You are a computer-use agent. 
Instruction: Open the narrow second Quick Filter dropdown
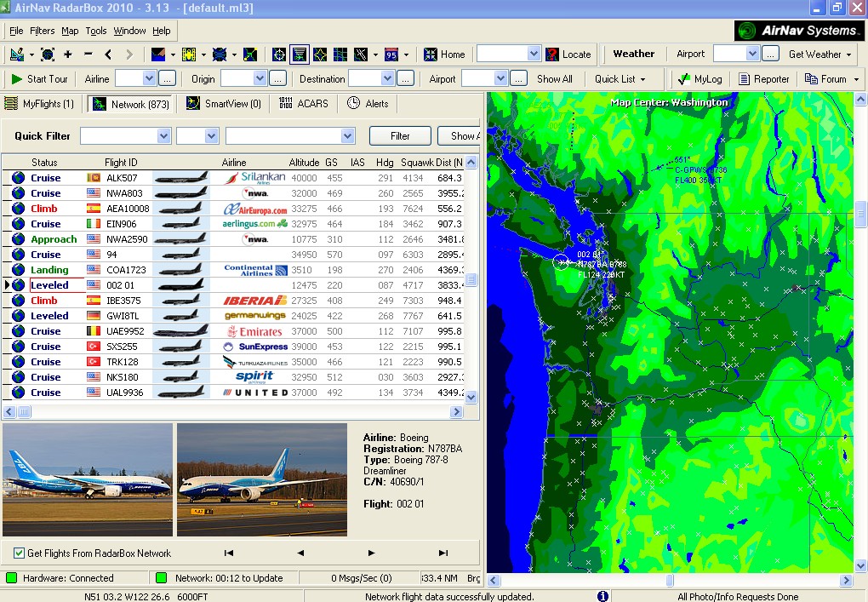pos(211,135)
